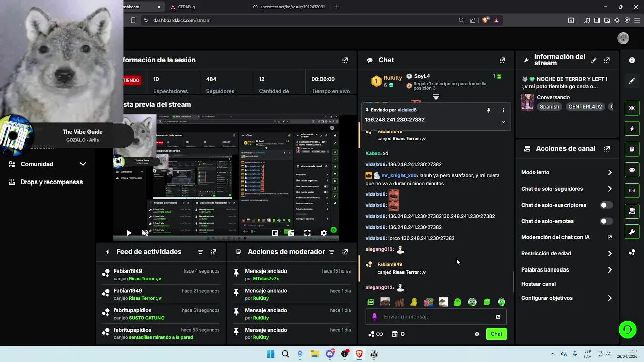Pop out the Feed de actividades panel
The height and width of the screenshot is (362, 644).
pos(214,252)
